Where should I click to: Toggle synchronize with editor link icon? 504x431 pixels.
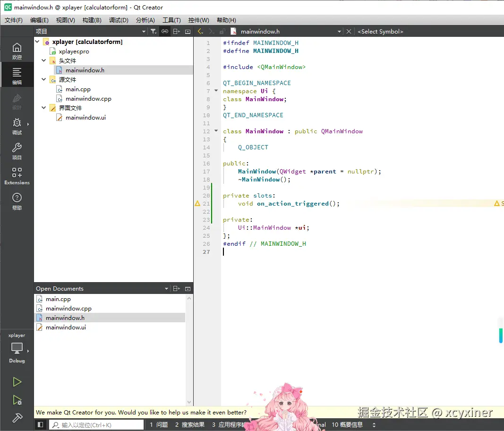164,31
